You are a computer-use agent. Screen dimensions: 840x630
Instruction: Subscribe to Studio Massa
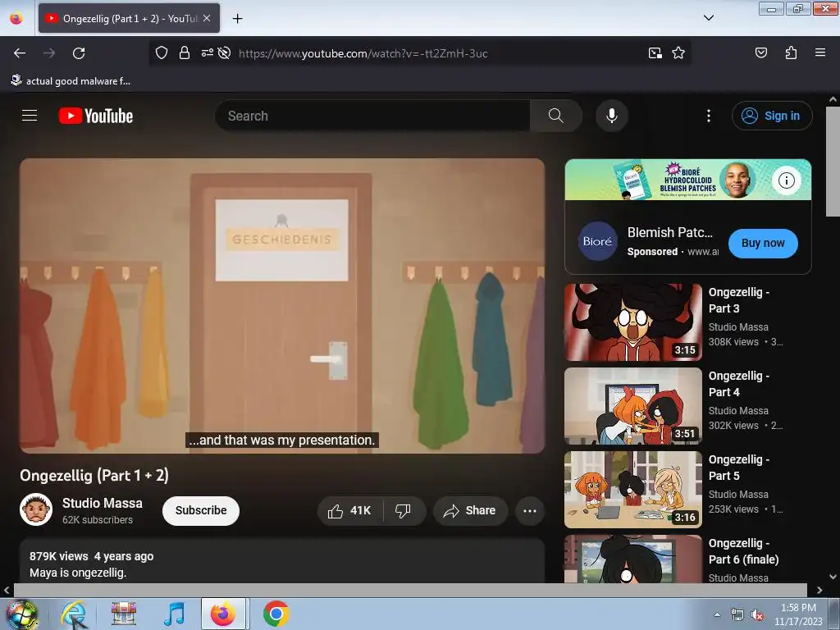pos(201,510)
